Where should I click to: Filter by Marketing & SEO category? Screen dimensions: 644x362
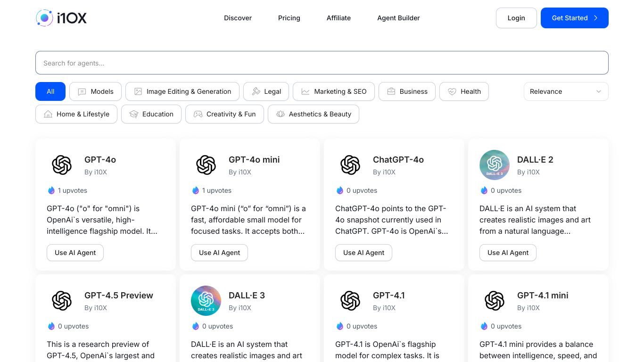[333, 91]
